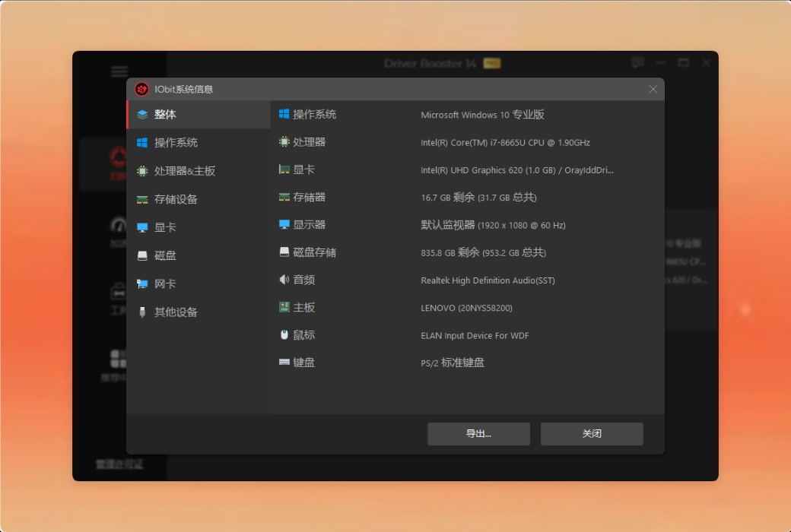Click the motherboard icon in the 主板 row
Screen dimensions: 791x532
pyautogui.click(x=284, y=307)
